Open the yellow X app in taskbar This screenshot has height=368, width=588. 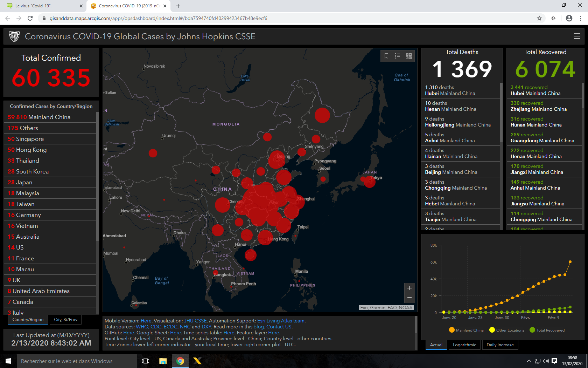coord(197,361)
